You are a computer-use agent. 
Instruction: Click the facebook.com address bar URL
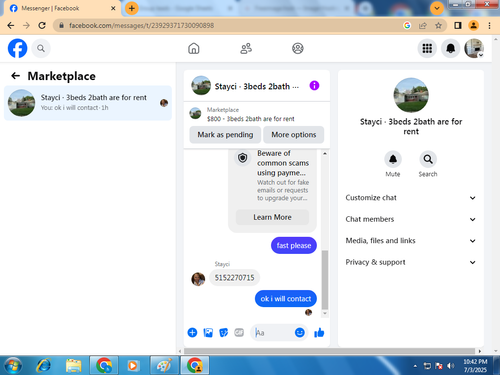(142, 25)
